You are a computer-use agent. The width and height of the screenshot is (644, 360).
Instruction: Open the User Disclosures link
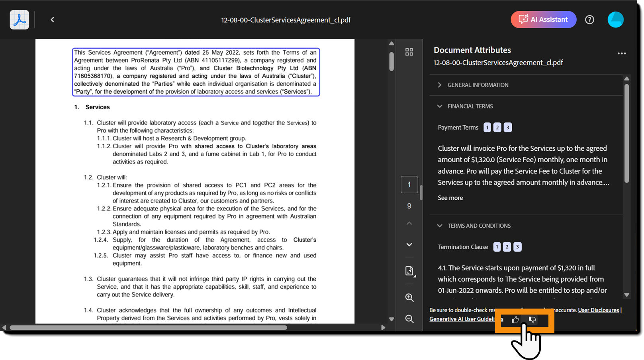coord(599,310)
